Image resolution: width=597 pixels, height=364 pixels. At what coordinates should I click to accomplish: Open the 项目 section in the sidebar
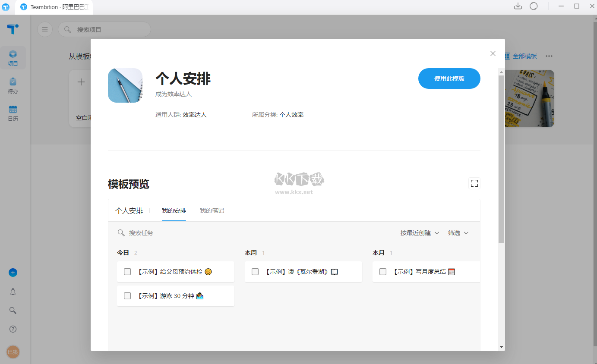click(x=13, y=57)
